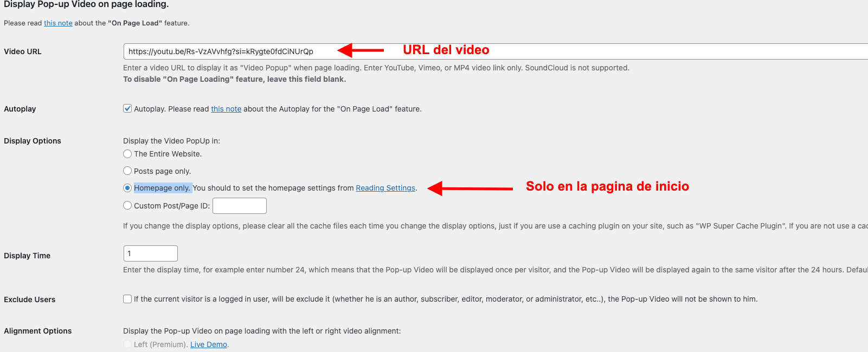Click the red arrow beside Homepage only
This screenshot has height=352, width=868.
click(x=470, y=188)
